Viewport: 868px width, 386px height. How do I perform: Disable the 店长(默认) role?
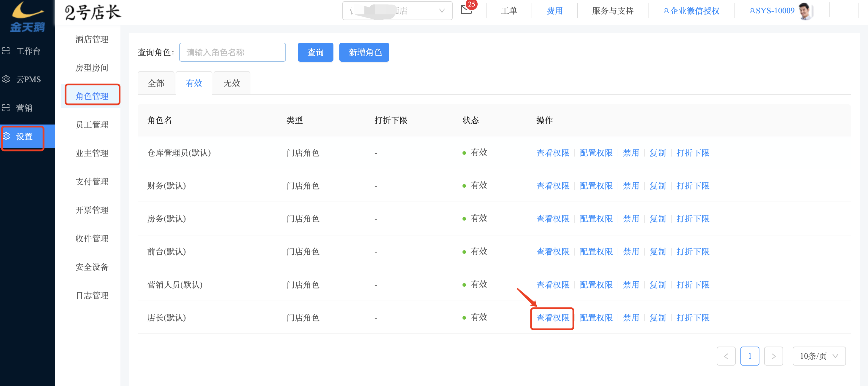[631, 318]
